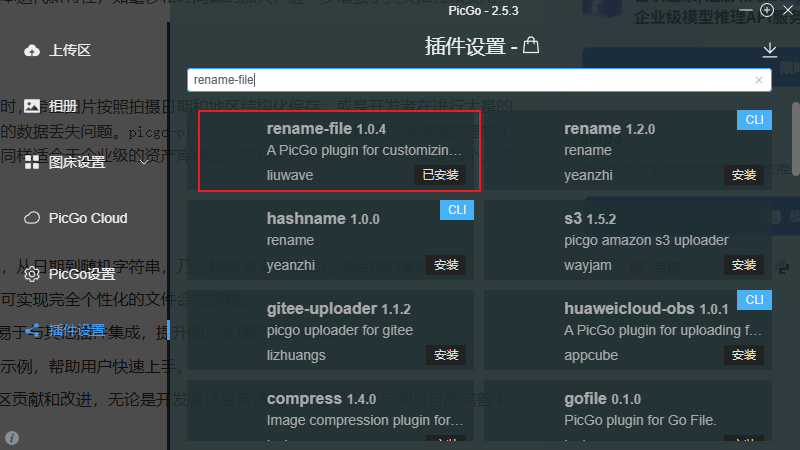
Task: Click the plugin search input field
Action: click(470, 80)
